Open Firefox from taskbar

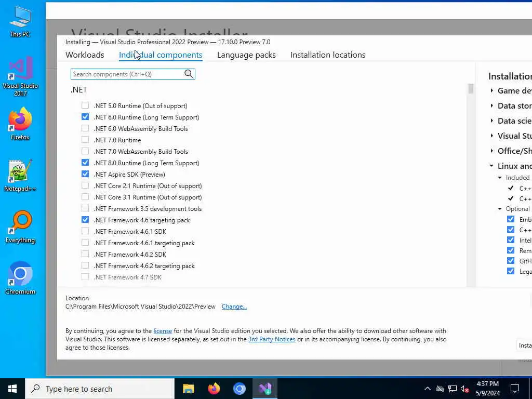click(214, 389)
